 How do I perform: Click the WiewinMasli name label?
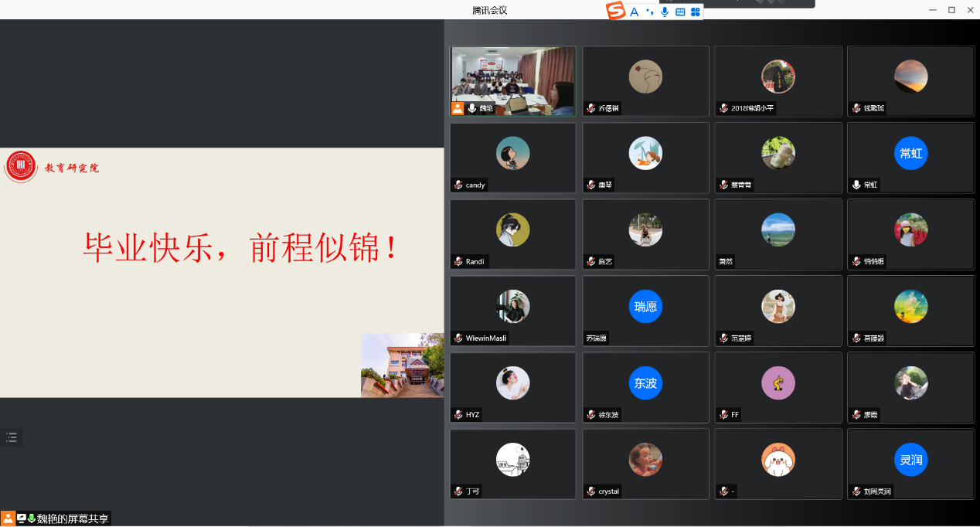point(485,338)
